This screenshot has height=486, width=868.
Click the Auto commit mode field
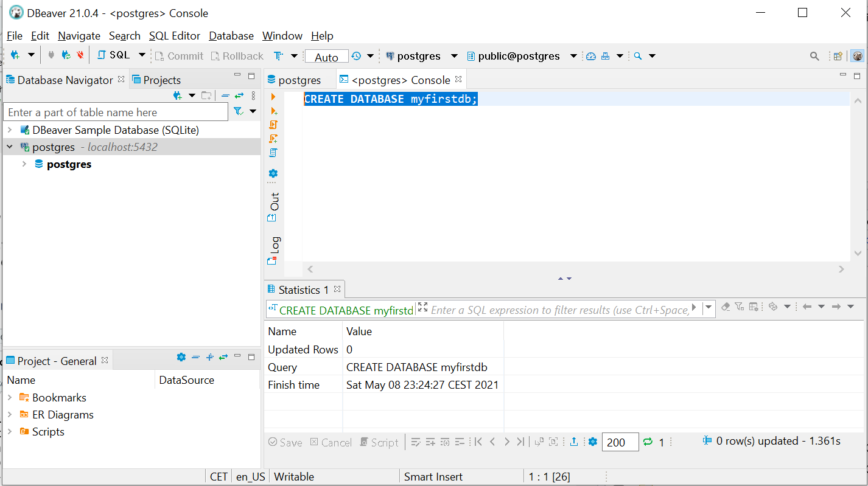[x=326, y=57]
